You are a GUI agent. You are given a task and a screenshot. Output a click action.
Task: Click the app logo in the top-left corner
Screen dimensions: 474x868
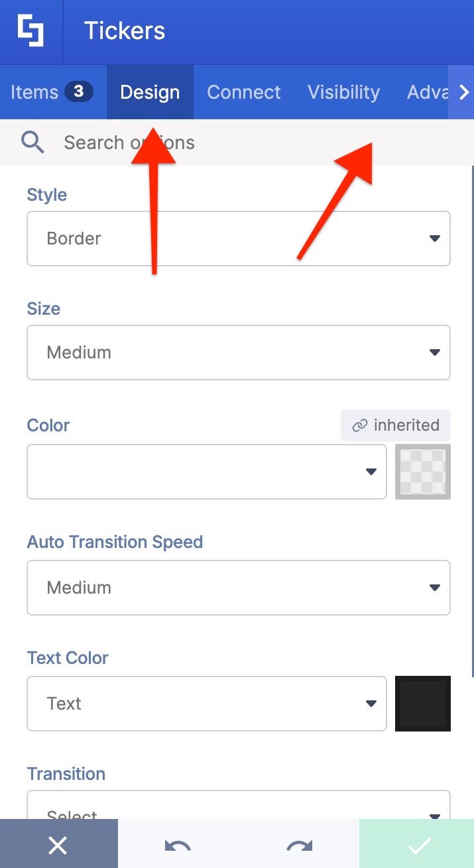click(x=30, y=30)
